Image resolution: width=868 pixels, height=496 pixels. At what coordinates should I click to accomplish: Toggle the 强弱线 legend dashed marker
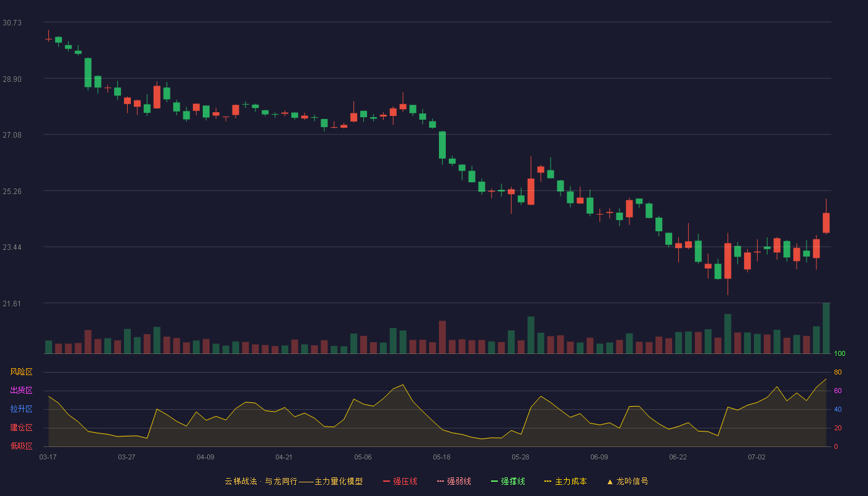pos(440,481)
